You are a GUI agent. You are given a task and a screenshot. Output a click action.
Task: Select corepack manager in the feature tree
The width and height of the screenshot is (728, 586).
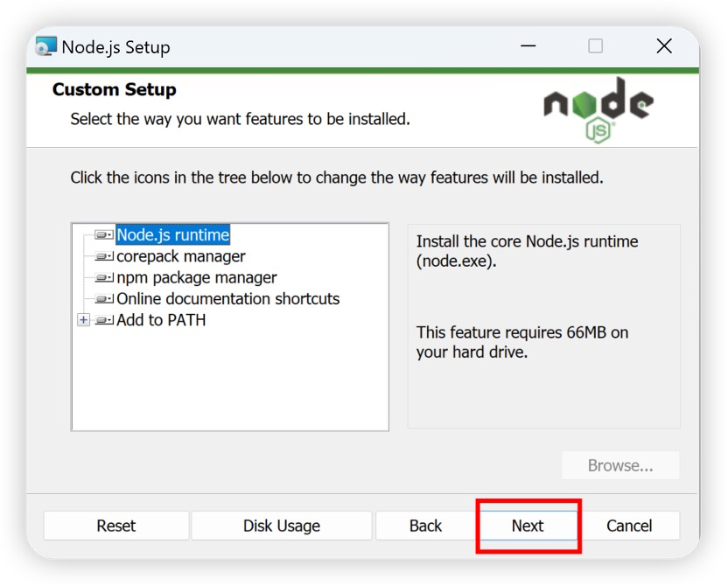point(180,256)
